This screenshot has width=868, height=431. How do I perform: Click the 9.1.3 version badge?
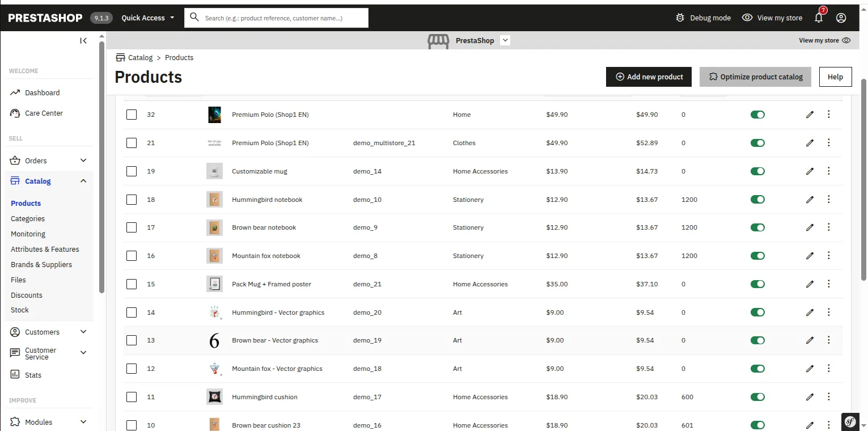tap(101, 18)
